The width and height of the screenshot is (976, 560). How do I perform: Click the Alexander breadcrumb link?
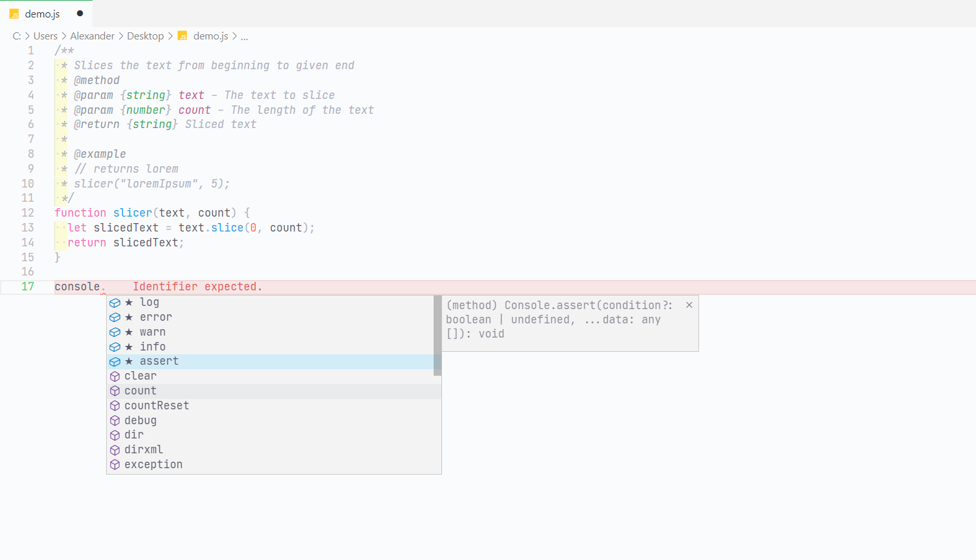coord(92,36)
